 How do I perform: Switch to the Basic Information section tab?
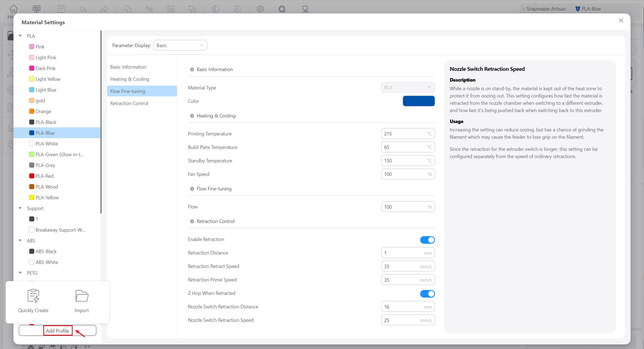click(142, 67)
